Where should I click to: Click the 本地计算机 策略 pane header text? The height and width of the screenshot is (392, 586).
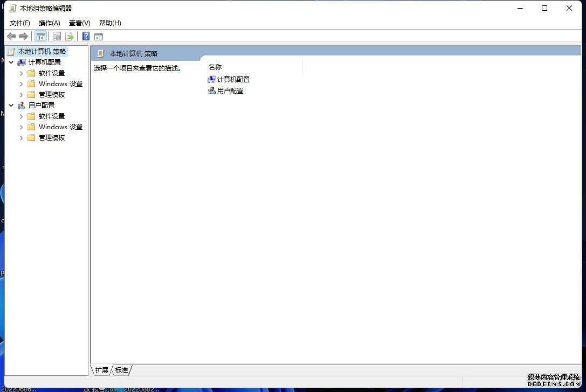(x=133, y=54)
